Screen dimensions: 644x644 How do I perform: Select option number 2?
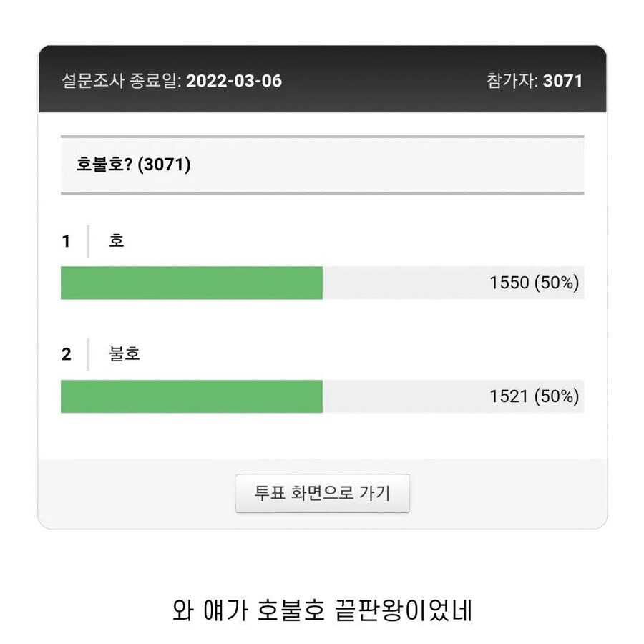click(x=67, y=354)
